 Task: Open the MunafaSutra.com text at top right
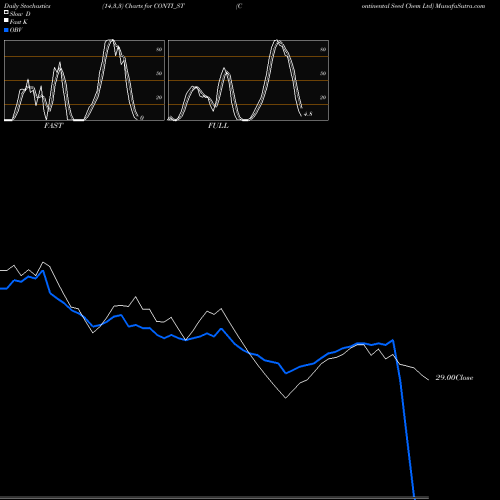(x=460, y=6)
